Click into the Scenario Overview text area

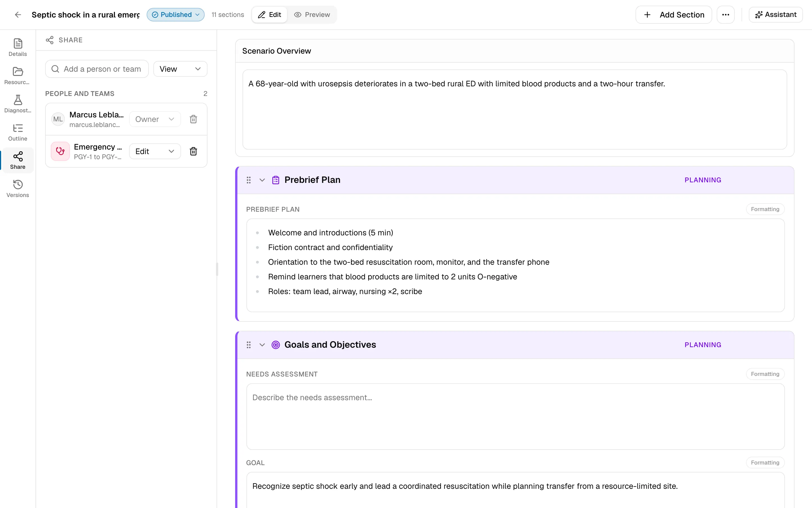click(x=514, y=109)
